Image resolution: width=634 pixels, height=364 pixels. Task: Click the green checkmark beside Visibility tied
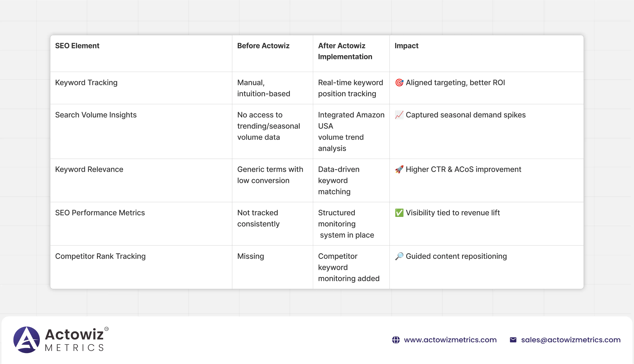[399, 213]
